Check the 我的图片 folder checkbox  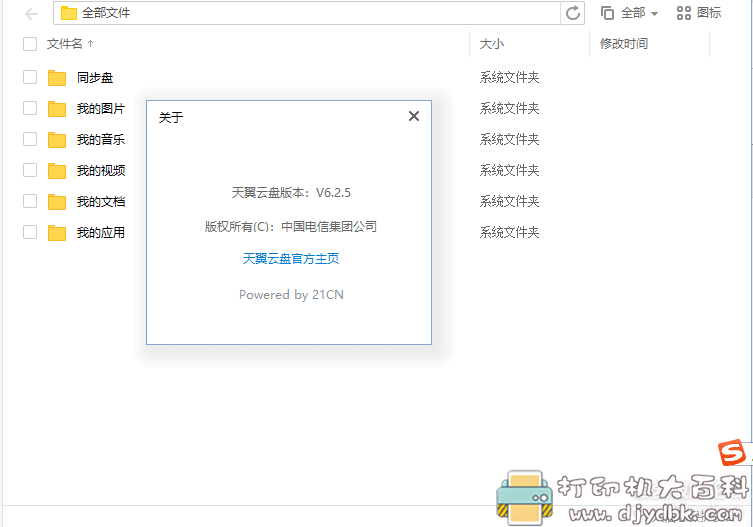point(30,108)
